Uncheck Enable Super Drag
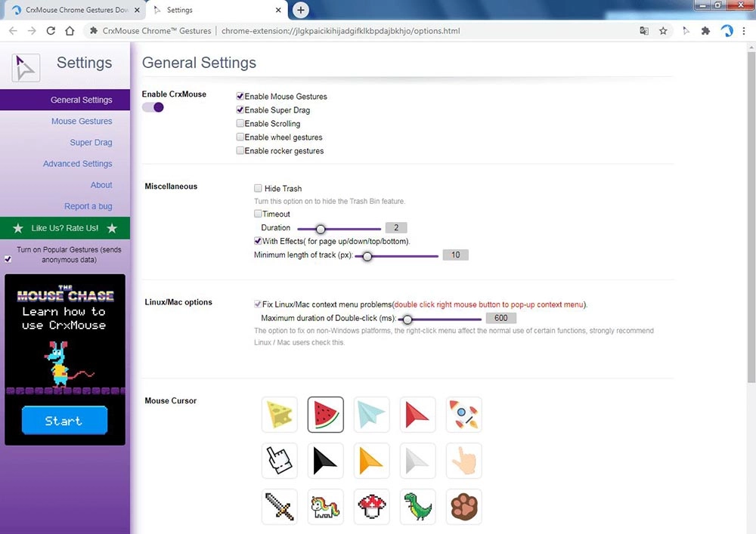The height and width of the screenshot is (534, 756). click(240, 110)
